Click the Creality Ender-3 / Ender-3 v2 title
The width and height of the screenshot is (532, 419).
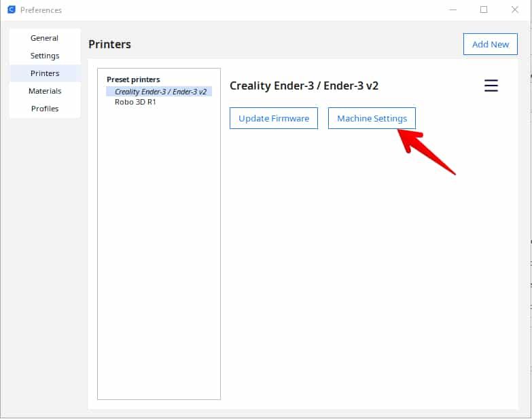click(304, 86)
